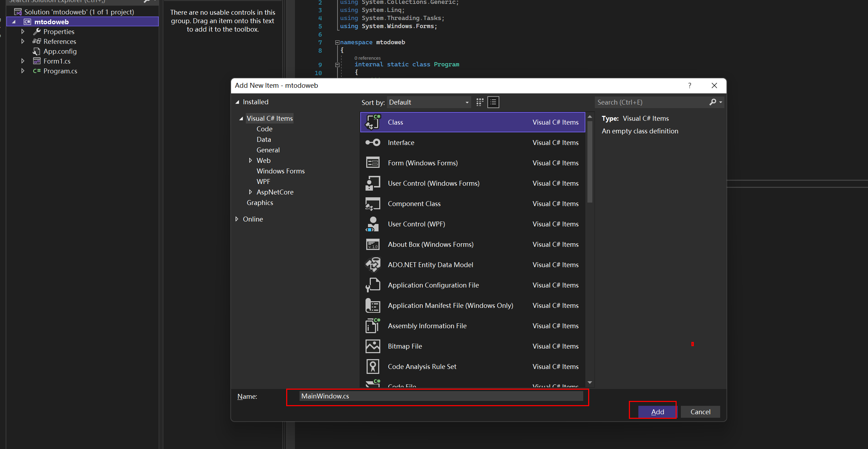Switch templates to list view

(x=493, y=102)
